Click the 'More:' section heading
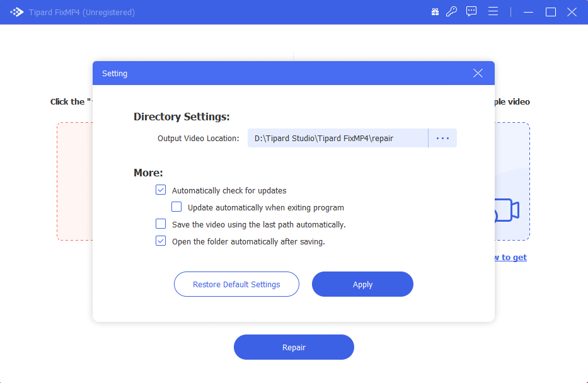This screenshot has height=383, width=588. [149, 173]
